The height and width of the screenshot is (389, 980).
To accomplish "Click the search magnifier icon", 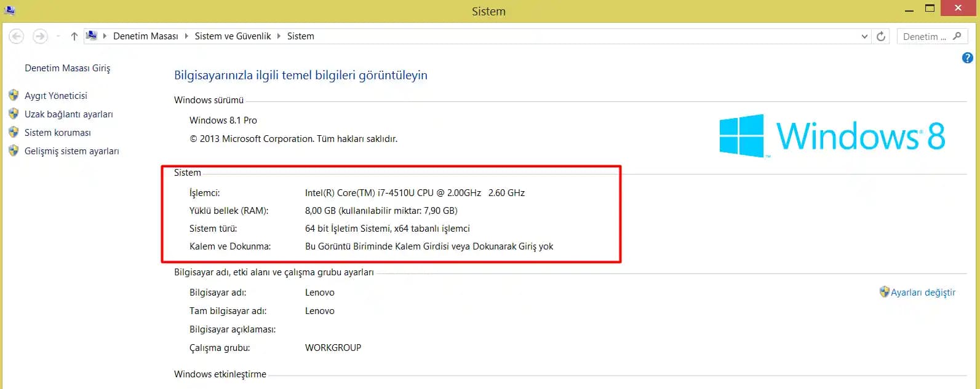I will pyautogui.click(x=957, y=36).
